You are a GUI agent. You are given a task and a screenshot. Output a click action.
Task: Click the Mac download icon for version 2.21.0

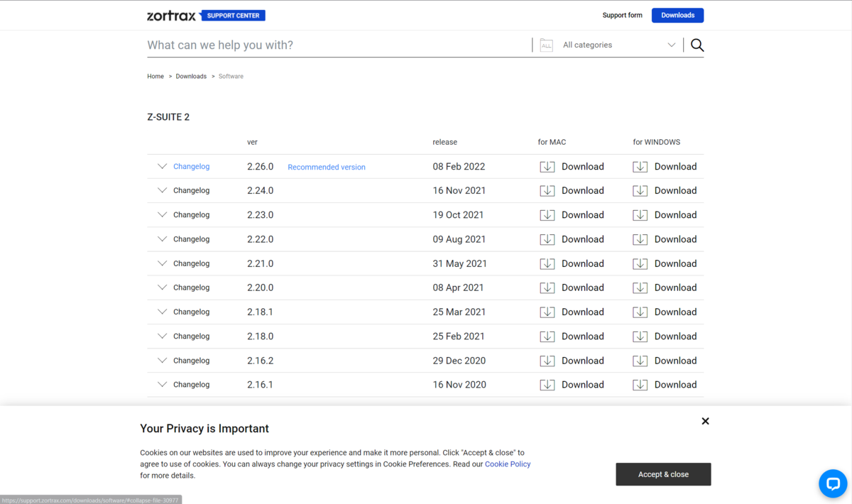[x=547, y=263]
